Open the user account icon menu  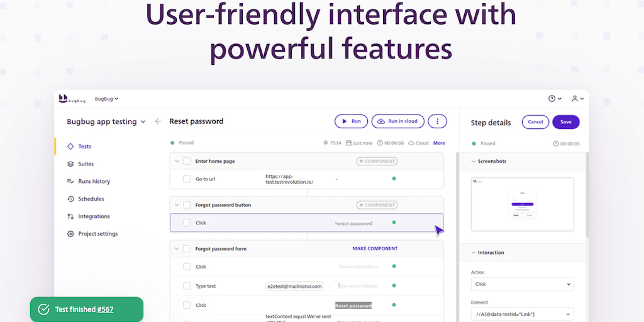(x=575, y=99)
